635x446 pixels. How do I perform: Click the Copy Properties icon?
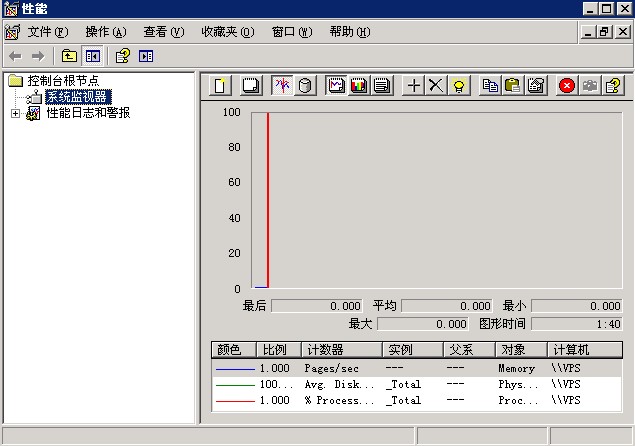[x=490, y=85]
